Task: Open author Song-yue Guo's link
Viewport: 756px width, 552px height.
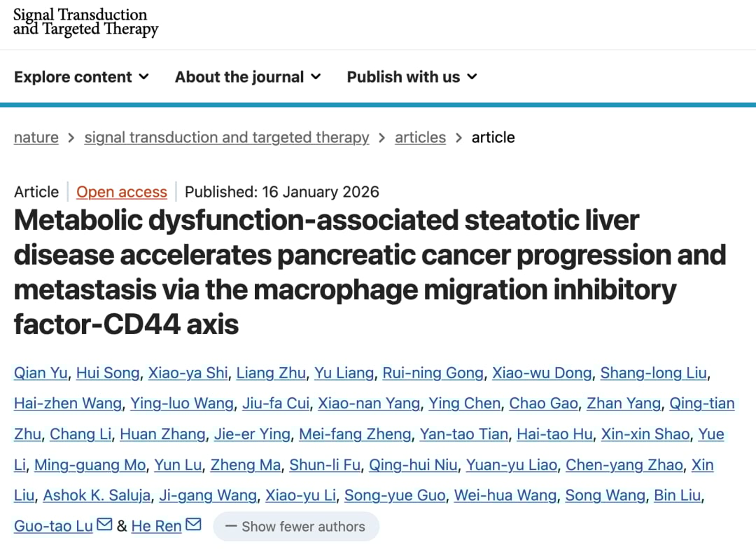Action: 395,495
